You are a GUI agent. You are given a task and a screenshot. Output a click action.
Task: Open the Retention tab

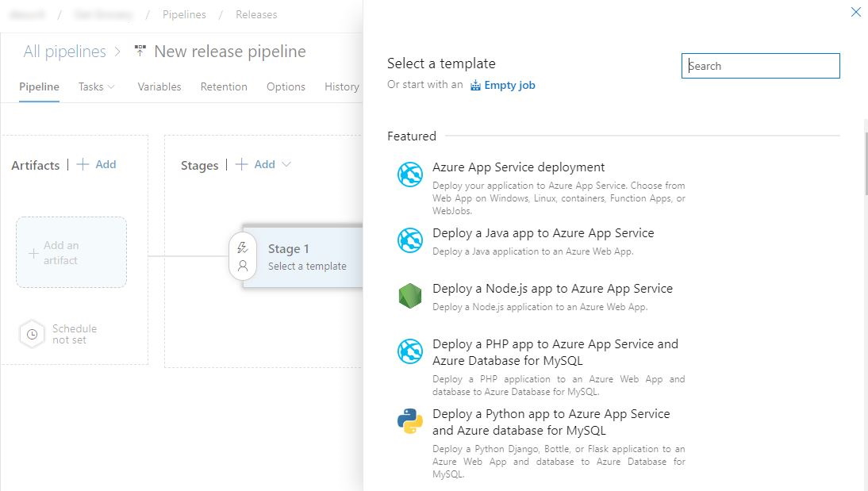click(224, 86)
